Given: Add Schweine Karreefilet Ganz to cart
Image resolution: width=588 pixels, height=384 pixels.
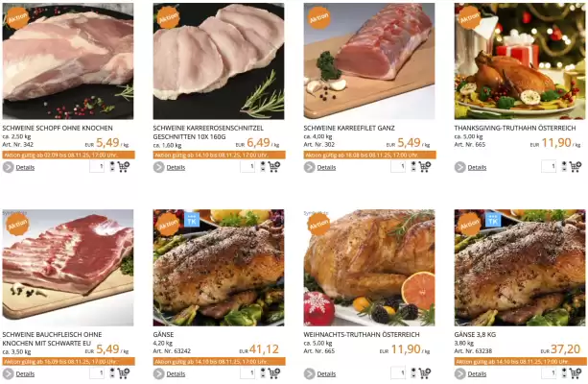Looking at the screenshot, I should (425, 167).
